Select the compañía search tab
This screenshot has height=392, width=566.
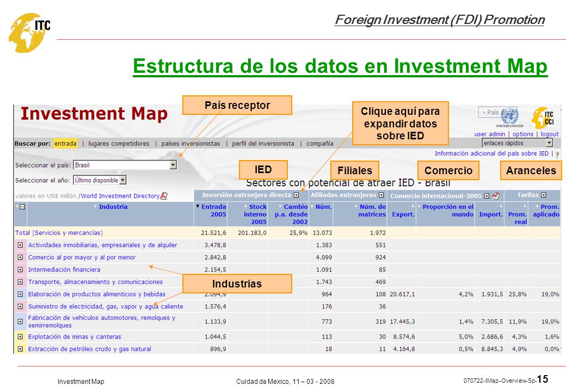[x=320, y=143]
